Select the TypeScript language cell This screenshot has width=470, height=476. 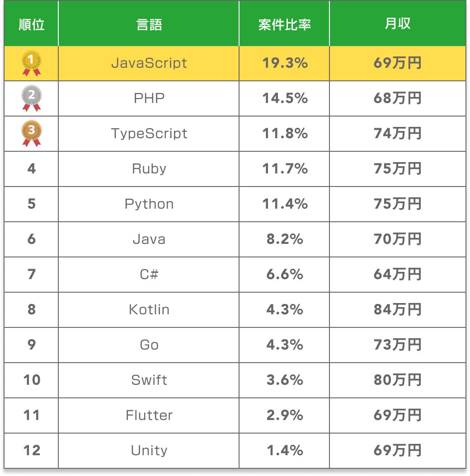(149, 134)
